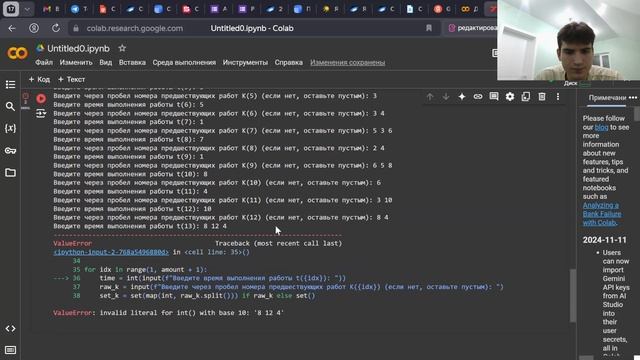Mirror cell in tab icon
The width and height of the screenshot is (640, 360).
click(526, 97)
